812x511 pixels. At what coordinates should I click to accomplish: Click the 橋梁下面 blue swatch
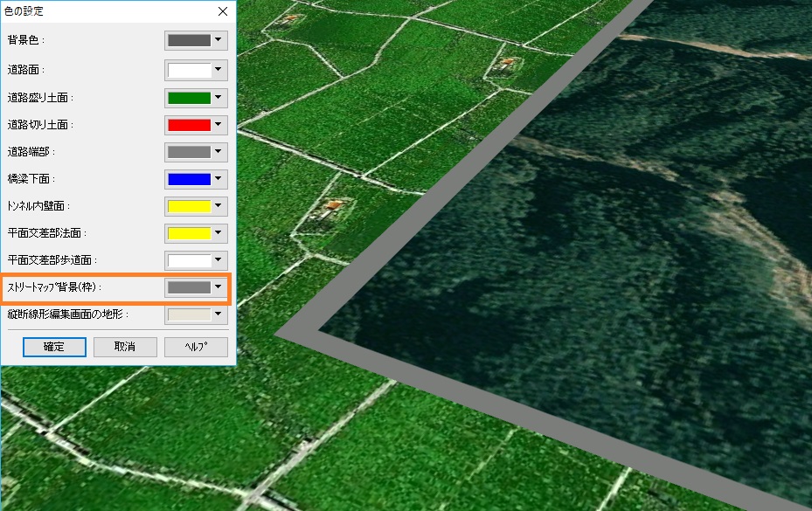[x=190, y=179]
